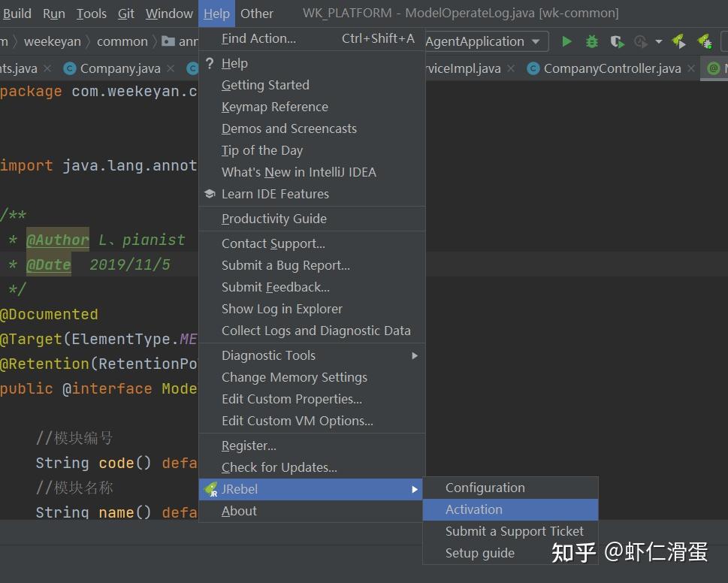Click the blue class icon on CompanyController.java tab
This screenshot has width=728, height=583.
pos(533,68)
